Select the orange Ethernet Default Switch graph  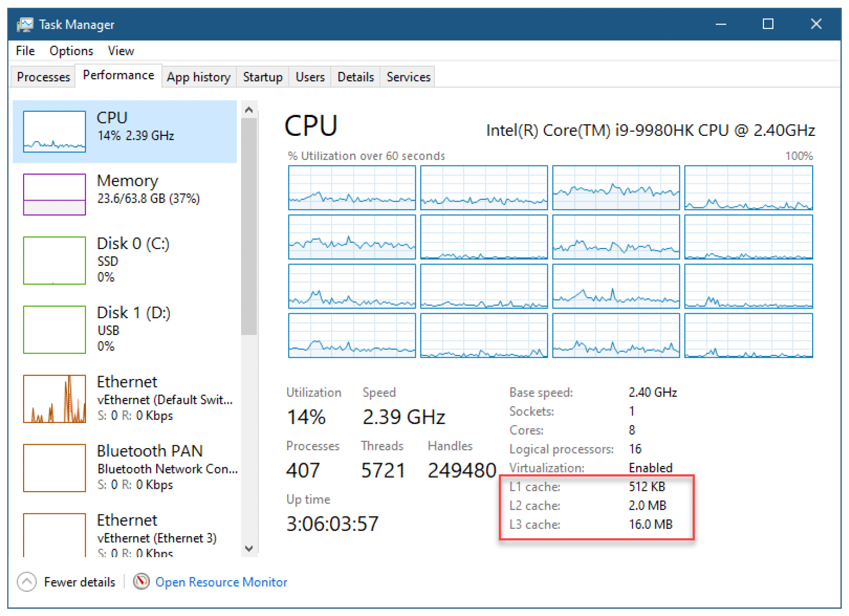(55, 398)
